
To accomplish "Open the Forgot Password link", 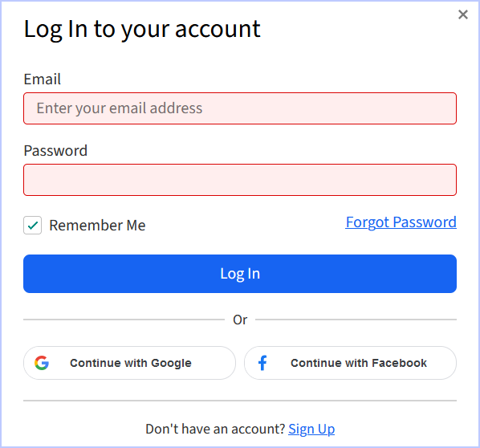I will point(401,222).
